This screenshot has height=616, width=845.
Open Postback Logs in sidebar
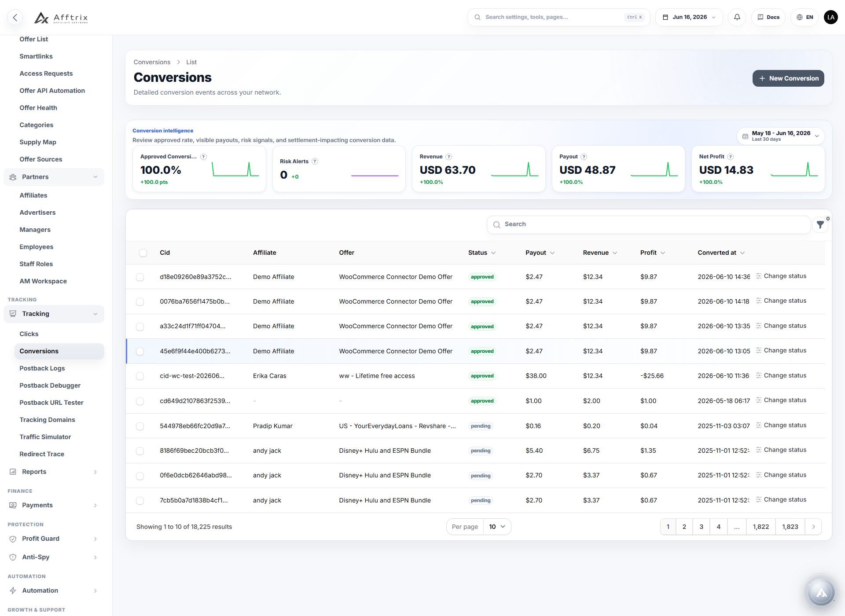(42, 368)
